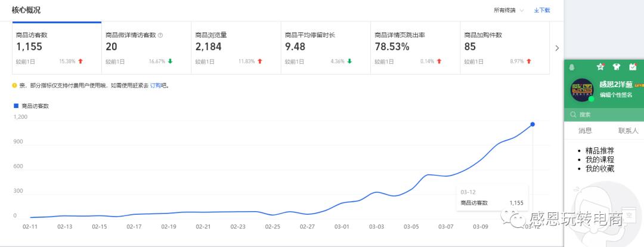Click the 15.38% increase indicator
644x247 pixels.
point(70,61)
